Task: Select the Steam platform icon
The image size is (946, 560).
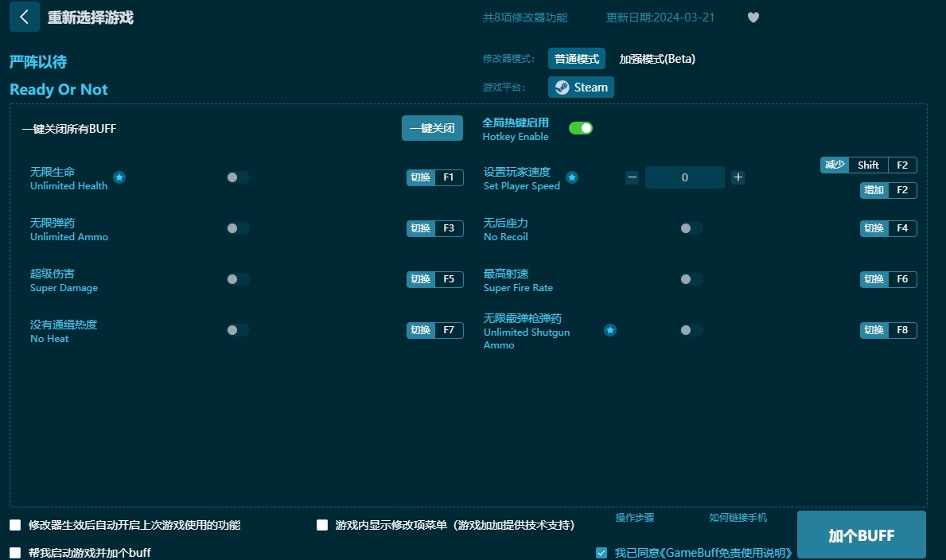Action: (x=580, y=87)
